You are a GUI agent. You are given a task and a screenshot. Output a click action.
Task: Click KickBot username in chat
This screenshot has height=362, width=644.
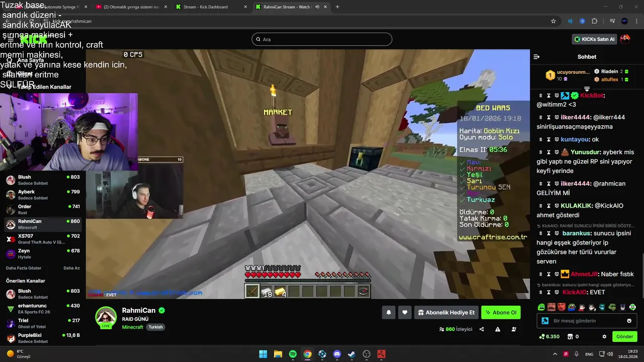591,96
